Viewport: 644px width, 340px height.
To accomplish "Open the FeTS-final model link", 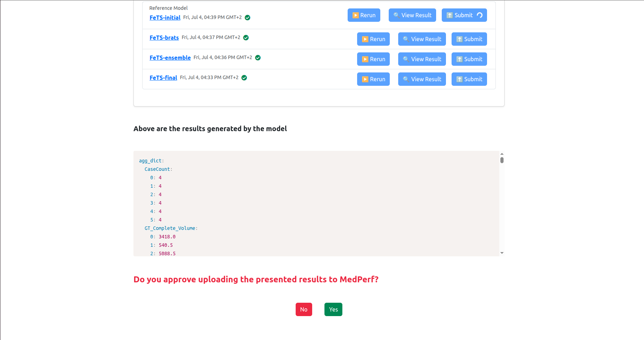I will pyautogui.click(x=163, y=78).
